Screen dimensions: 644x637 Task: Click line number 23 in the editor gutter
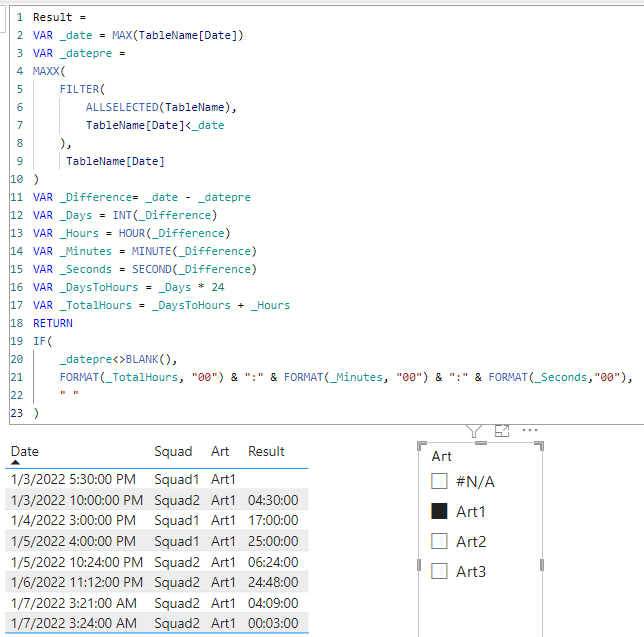click(x=16, y=413)
